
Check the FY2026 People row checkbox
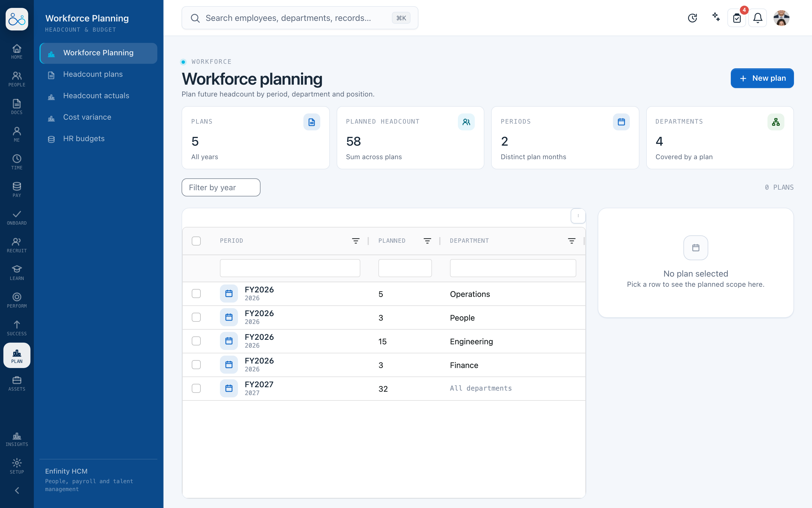click(x=196, y=317)
